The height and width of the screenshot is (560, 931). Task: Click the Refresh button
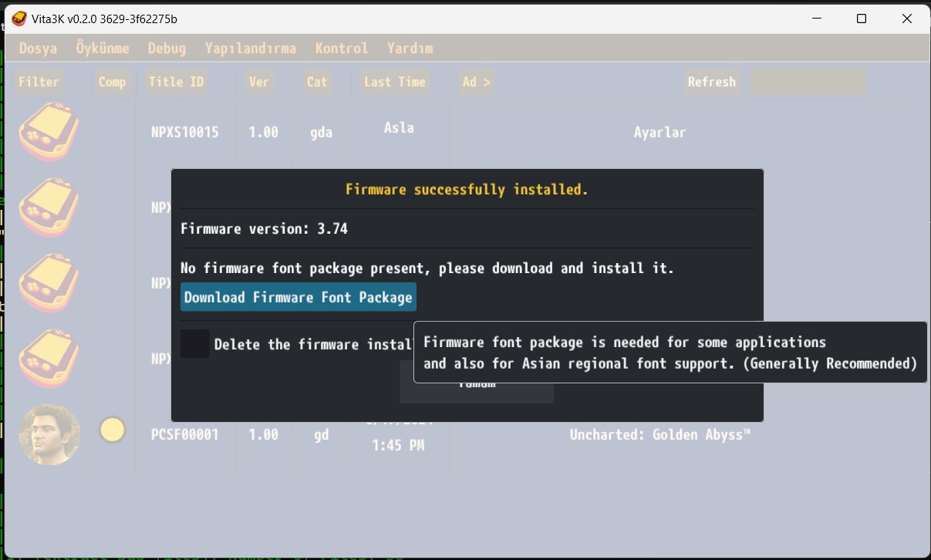711,82
